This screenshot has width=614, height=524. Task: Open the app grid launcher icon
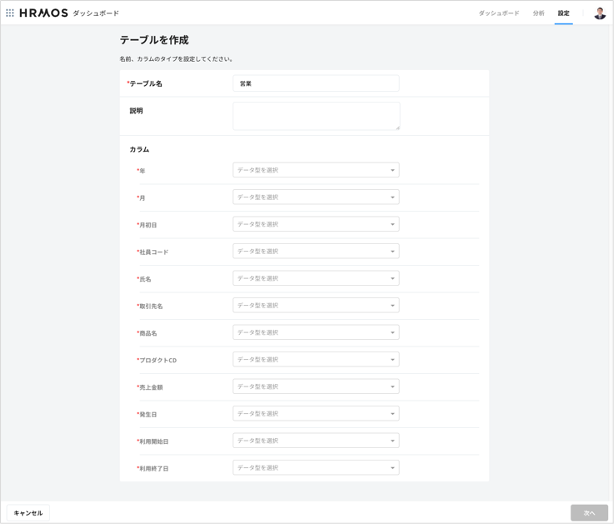(10, 13)
